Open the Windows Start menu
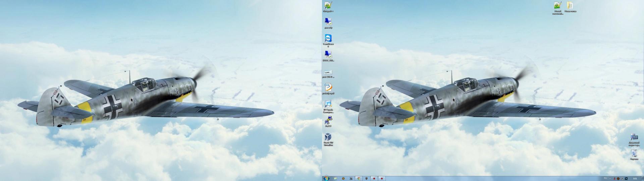644x181 pixels. point(326,178)
